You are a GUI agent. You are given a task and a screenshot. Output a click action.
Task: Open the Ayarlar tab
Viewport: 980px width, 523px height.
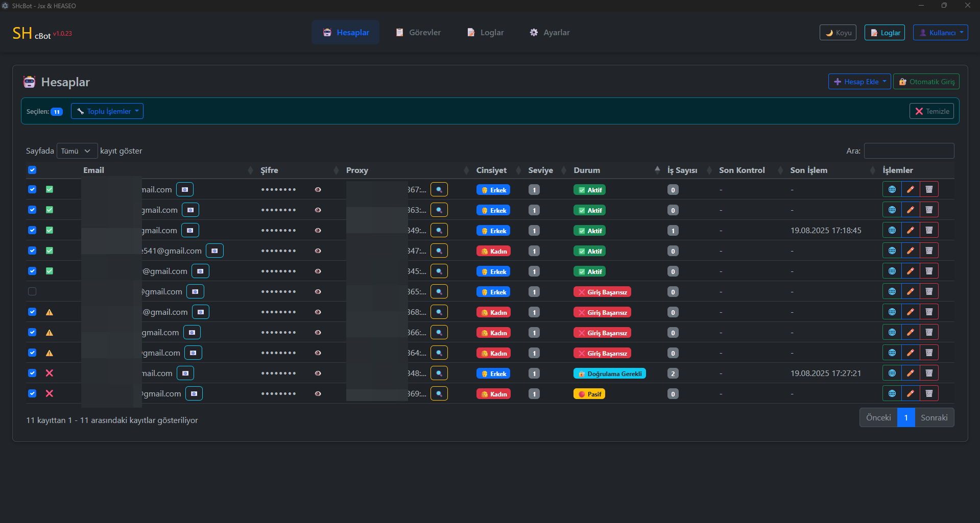[x=549, y=32]
